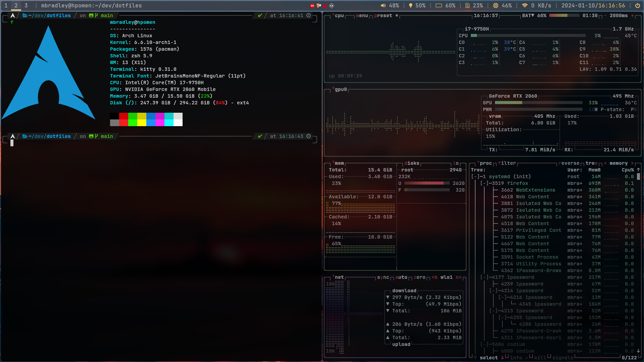
Task: Click the CPU chip icon showing 46%
Action: [496, 6]
